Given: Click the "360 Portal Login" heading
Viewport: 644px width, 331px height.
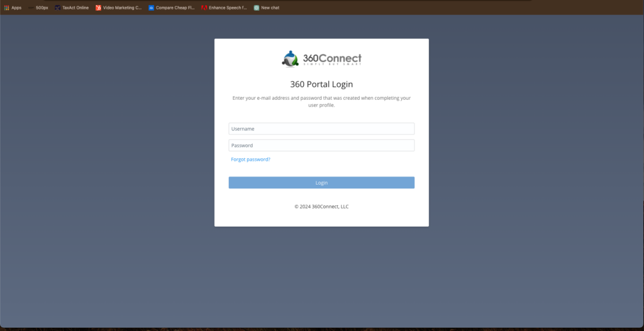Looking at the screenshot, I should click(321, 84).
